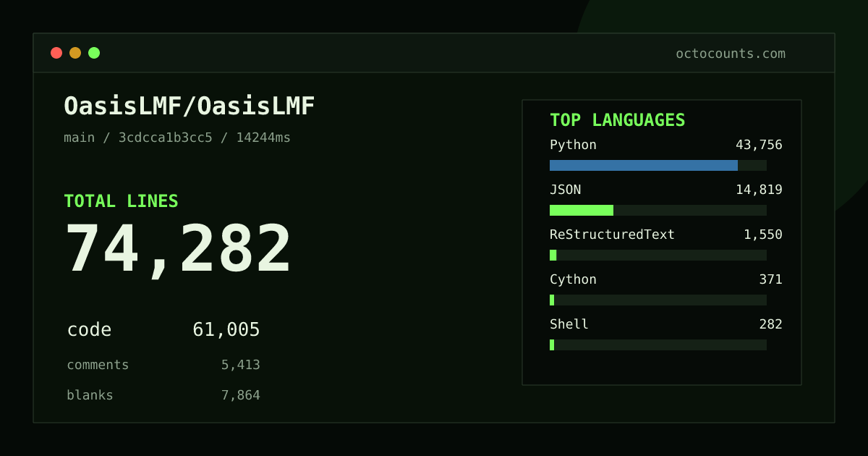Click the ReStructuredText progress bar
This screenshot has height=456, width=868.
coord(658,255)
